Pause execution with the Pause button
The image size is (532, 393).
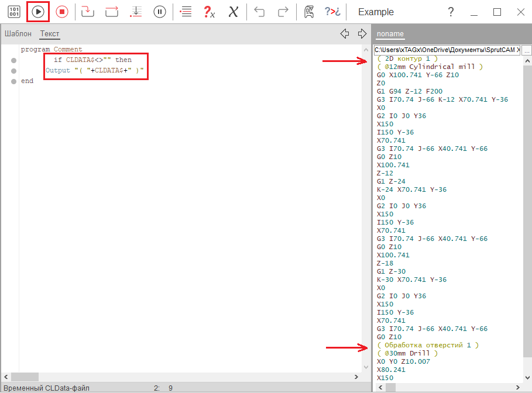159,12
